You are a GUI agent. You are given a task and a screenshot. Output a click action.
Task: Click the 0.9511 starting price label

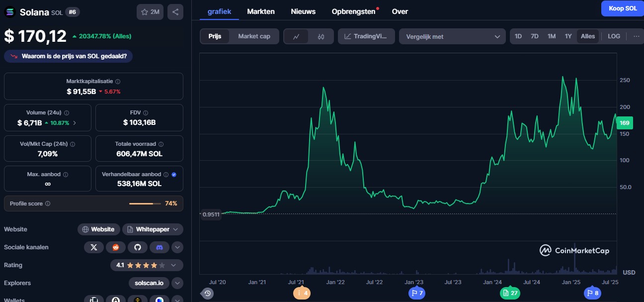[x=212, y=215]
